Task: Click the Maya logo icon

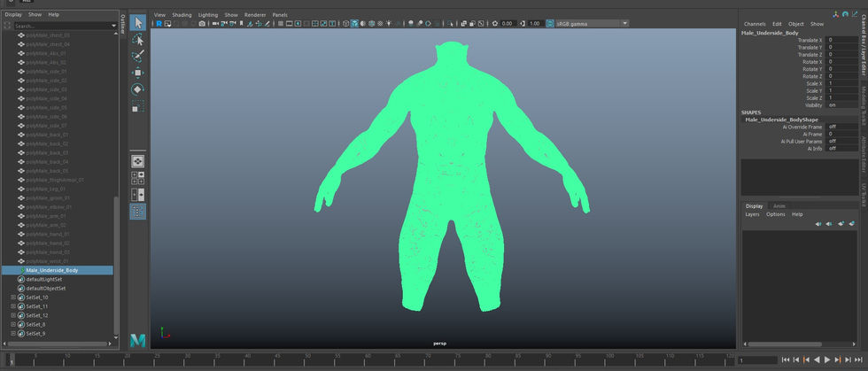Action: 138,341
